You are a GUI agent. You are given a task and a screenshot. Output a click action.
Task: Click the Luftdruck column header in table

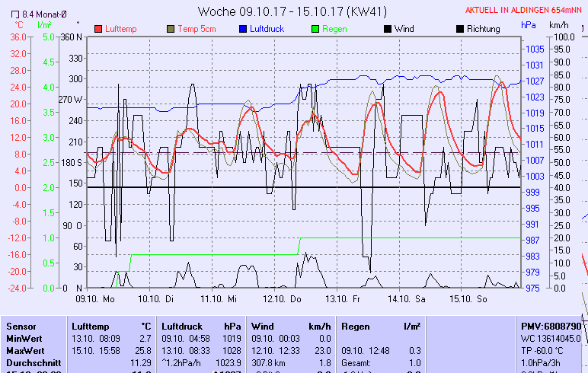(x=183, y=326)
